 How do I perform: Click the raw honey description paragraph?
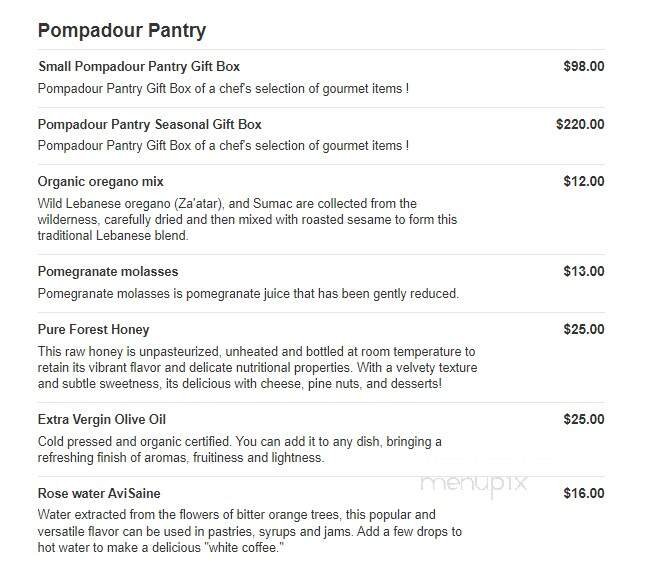tap(257, 367)
